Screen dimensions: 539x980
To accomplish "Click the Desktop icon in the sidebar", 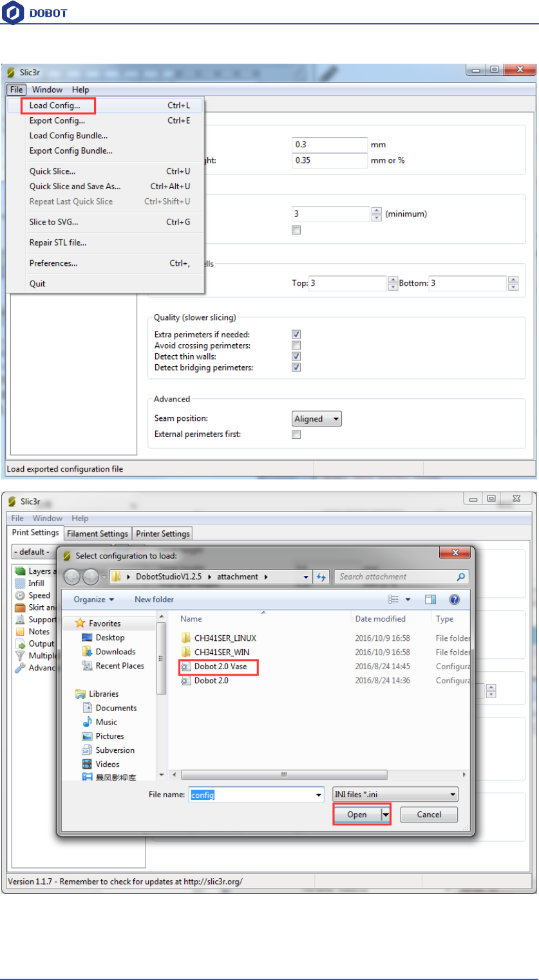I will [x=88, y=637].
